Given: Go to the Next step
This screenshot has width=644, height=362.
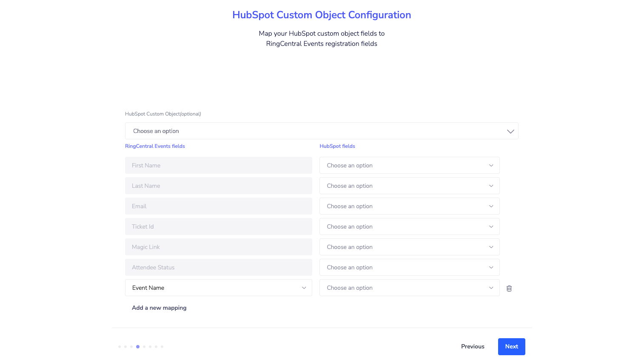Looking at the screenshot, I should click(511, 347).
